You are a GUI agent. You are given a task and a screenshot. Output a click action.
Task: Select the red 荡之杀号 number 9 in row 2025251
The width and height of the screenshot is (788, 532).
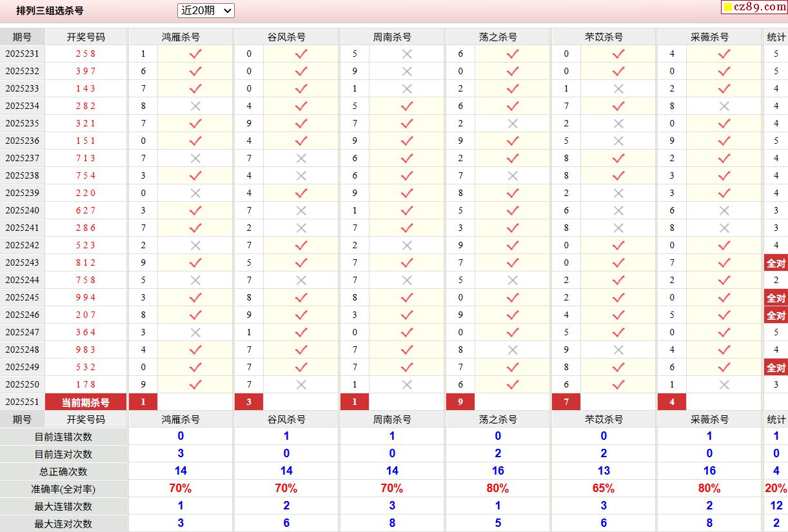coord(460,402)
